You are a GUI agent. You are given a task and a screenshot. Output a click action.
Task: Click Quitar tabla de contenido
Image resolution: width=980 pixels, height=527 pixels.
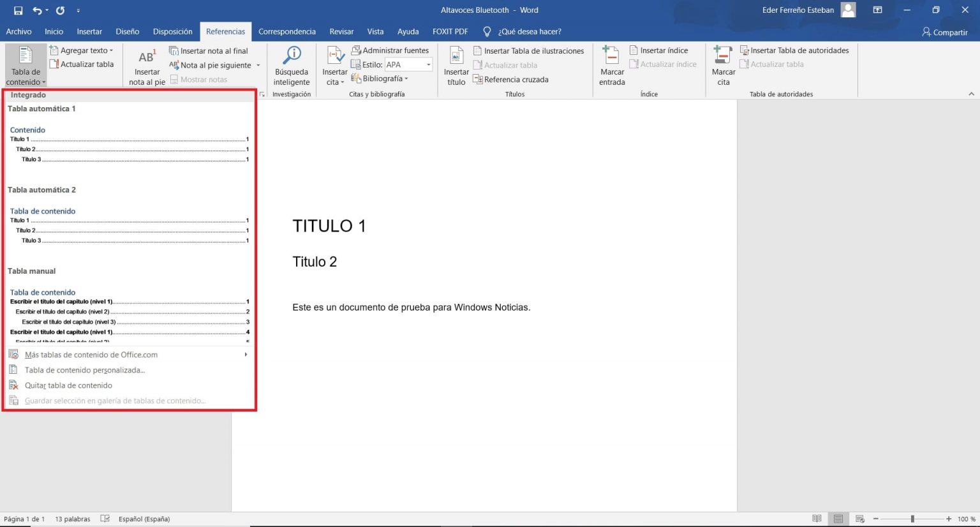pos(68,385)
